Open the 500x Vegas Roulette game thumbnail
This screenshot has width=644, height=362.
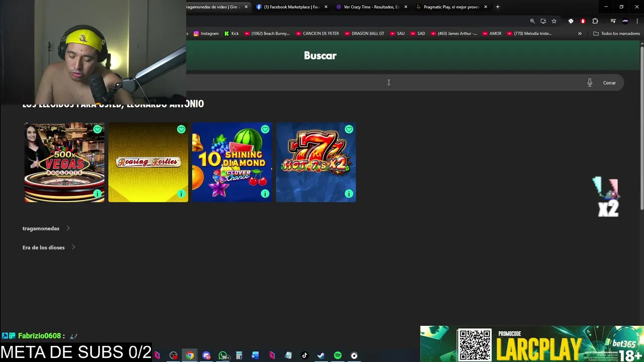coord(64,162)
